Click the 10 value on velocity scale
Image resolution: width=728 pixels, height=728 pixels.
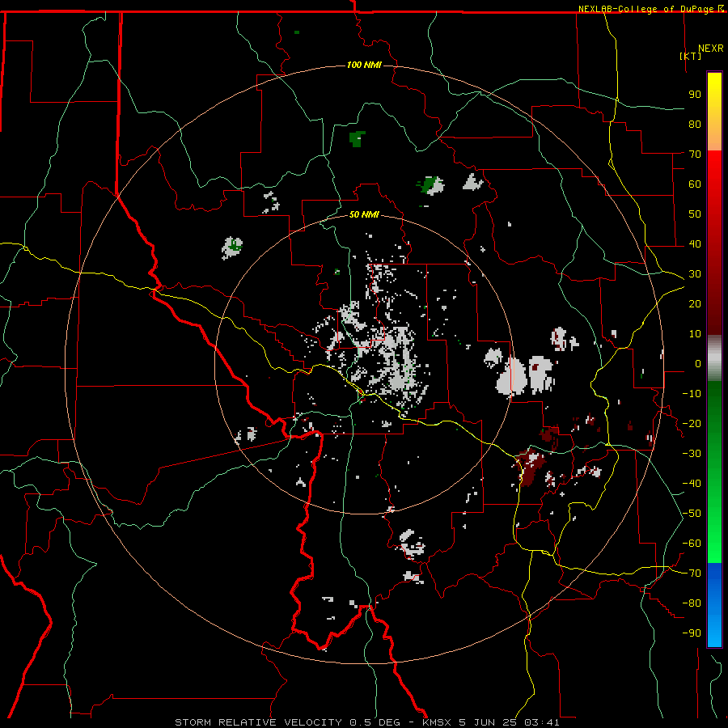pyautogui.click(x=695, y=334)
